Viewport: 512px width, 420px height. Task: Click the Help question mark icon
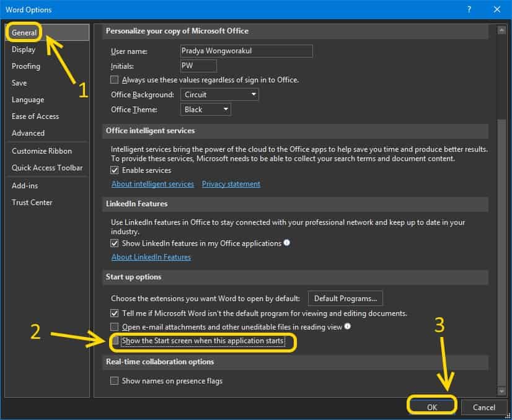[x=469, y=9]
